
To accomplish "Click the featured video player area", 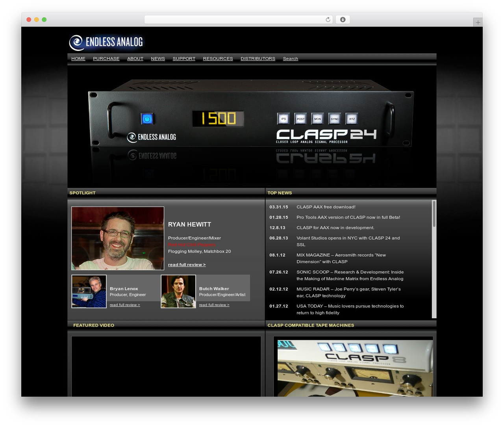I will click(166, 366).
